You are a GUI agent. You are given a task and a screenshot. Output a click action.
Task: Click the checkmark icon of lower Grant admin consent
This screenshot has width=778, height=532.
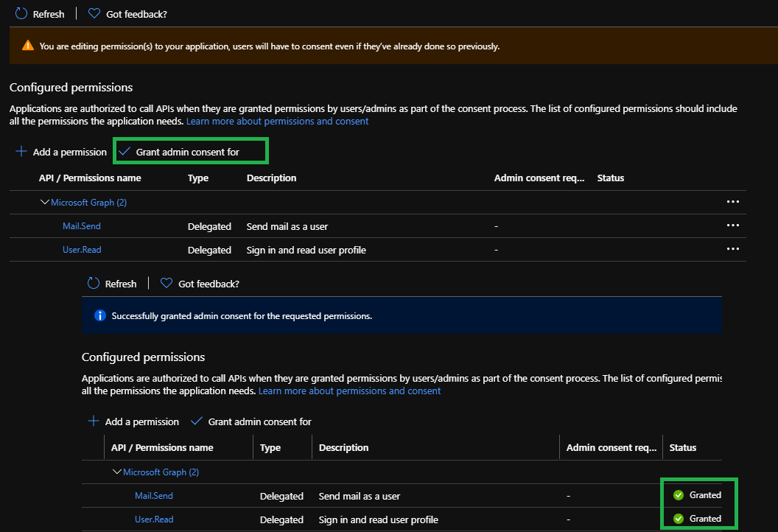(197, 421)
